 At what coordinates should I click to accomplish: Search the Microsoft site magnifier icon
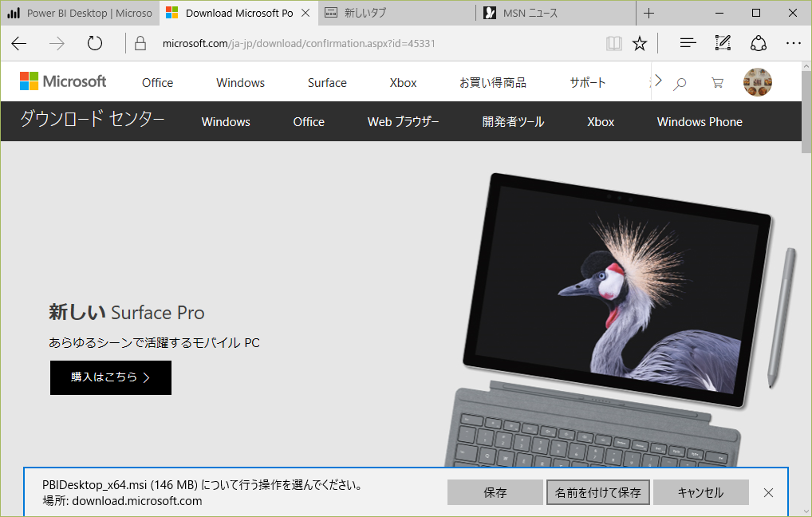click(x=680, y=83)
